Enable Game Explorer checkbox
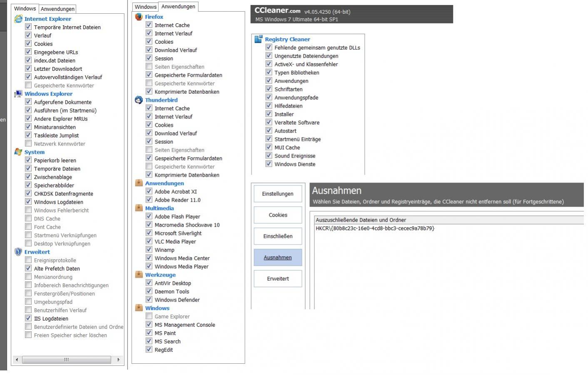Viewport: 588px width, 375px height. coord(149,316)
